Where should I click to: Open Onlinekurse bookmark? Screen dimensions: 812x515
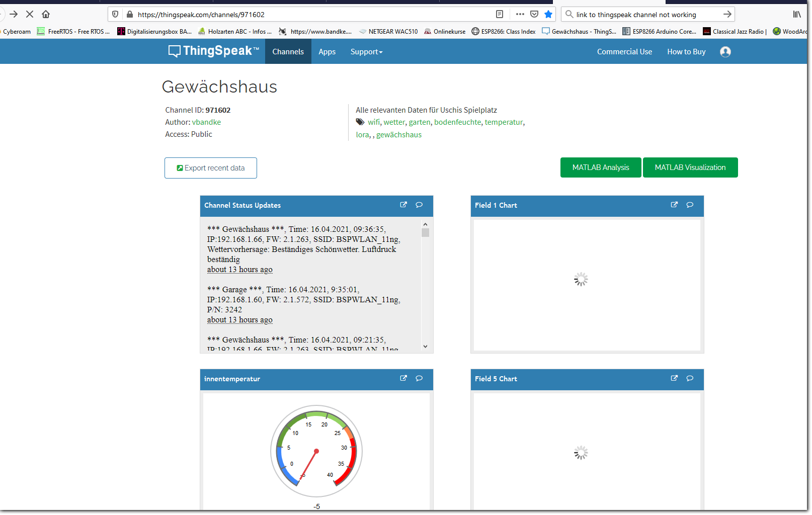point(445,31)
